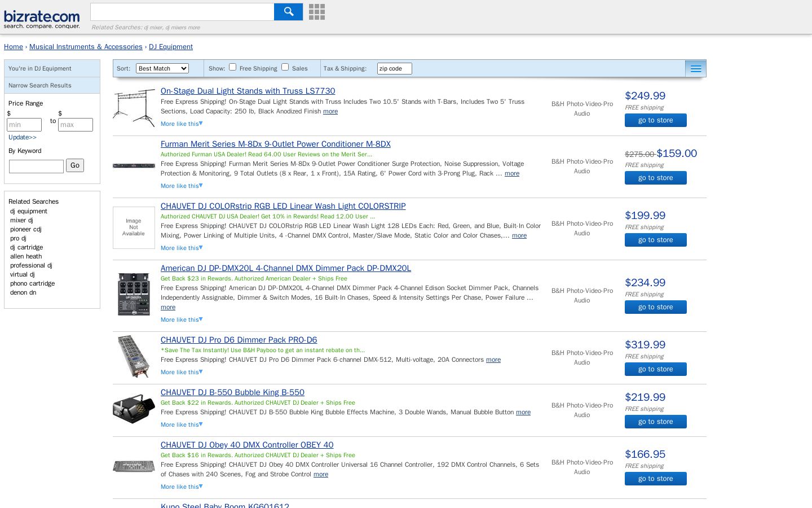
Task: Expand More like this for DP-DMX20L Dimmer
Action: (x=182, y=319)
